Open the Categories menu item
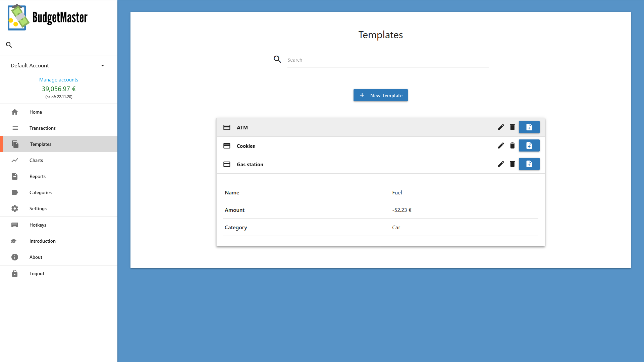 coord(59,192)
